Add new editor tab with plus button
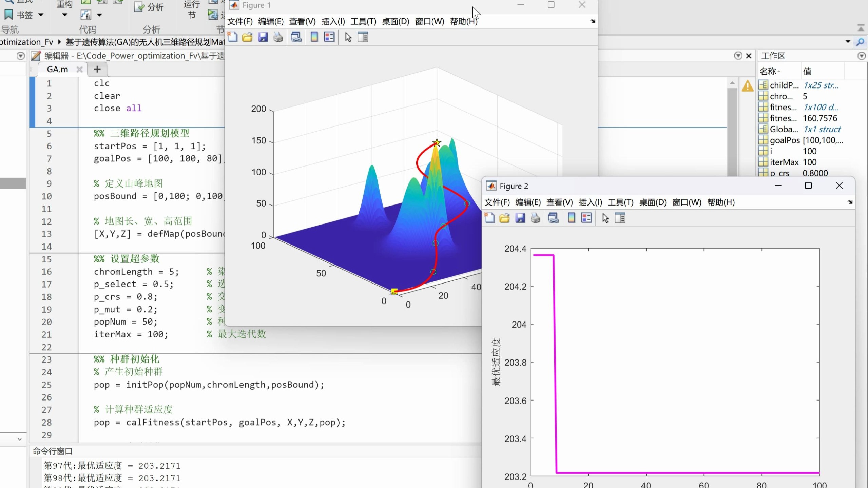The image size is (868, 488). 97,69
